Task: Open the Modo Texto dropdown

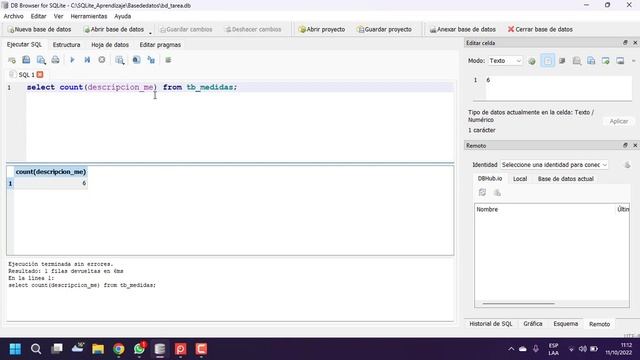Action: (x=505, y=61)
